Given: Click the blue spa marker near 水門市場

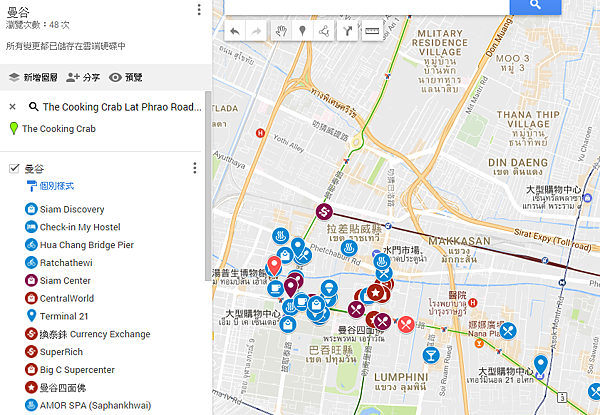Looking at the screenshot, I should (382, 262).
